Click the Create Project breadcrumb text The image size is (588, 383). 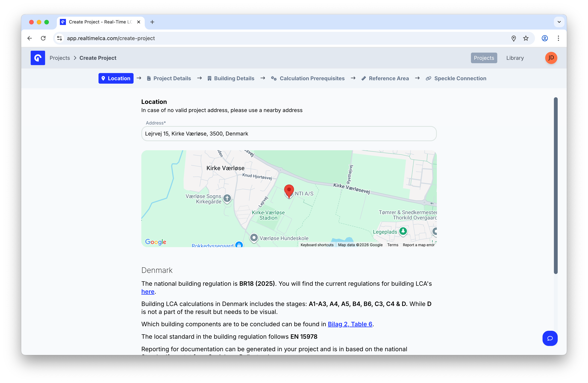[x=98, y=58]
